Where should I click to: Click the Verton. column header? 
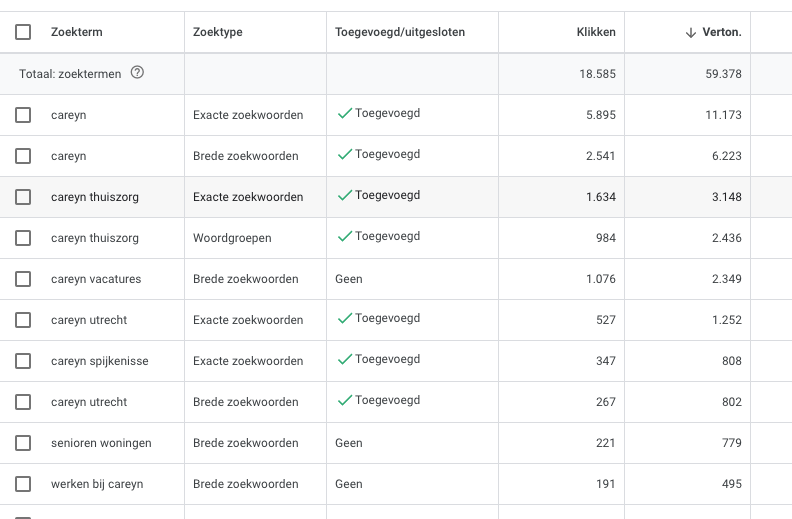(722, 32)
